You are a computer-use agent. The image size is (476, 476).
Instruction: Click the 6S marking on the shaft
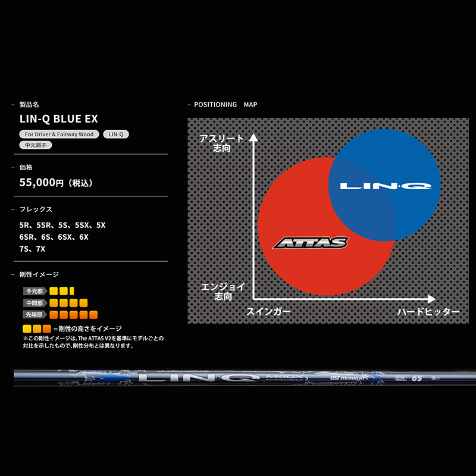417,378
